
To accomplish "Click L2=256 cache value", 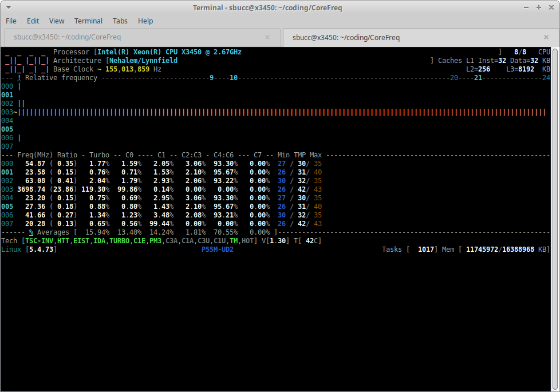I will [x=478, y=69].
